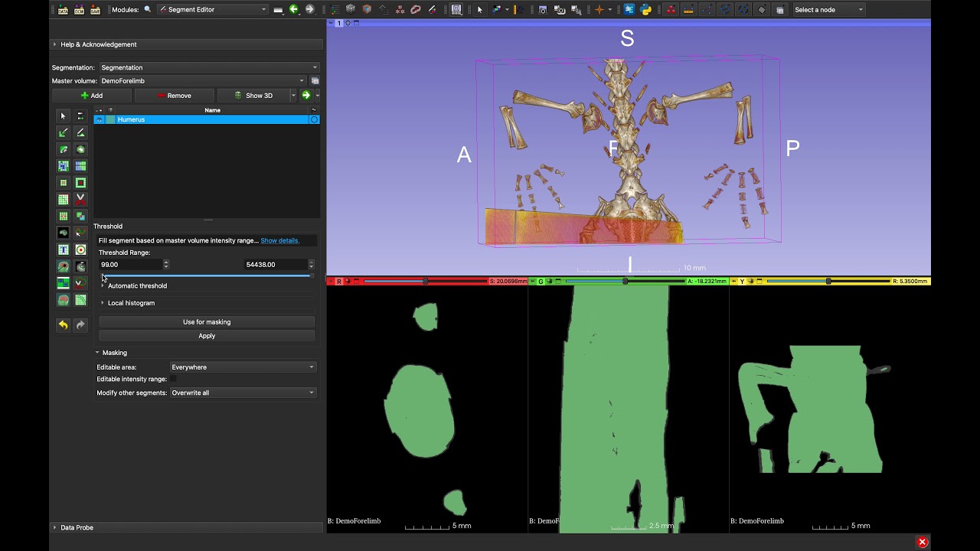Click the Save scene icon
This screenshot has width=980, height=551.
(95, 9)
